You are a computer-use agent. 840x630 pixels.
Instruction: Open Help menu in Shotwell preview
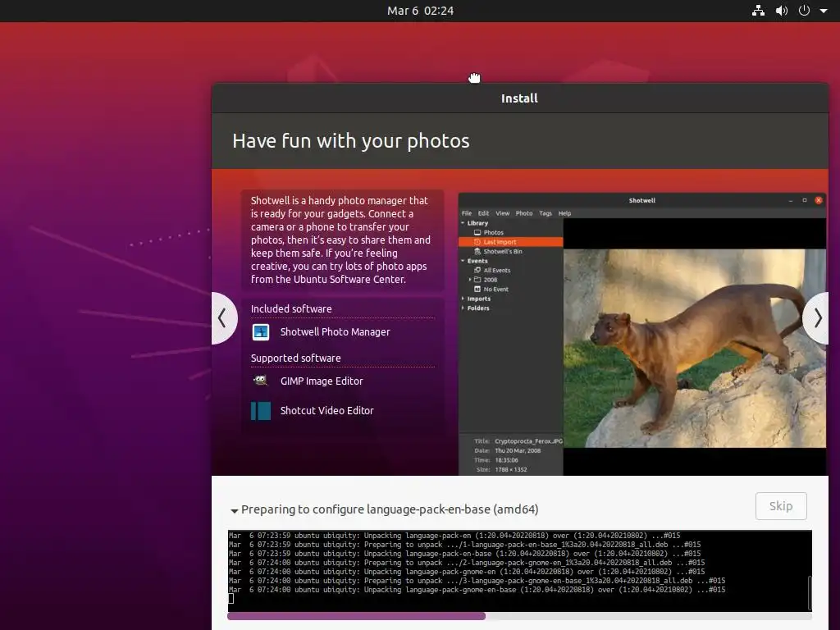[564, 213]
